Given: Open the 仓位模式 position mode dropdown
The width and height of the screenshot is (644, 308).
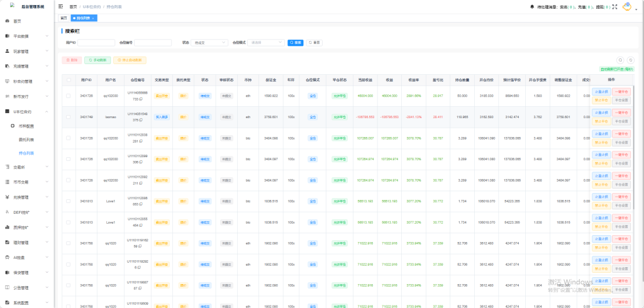Looking at the screenshot, I should tap(263, 43).
